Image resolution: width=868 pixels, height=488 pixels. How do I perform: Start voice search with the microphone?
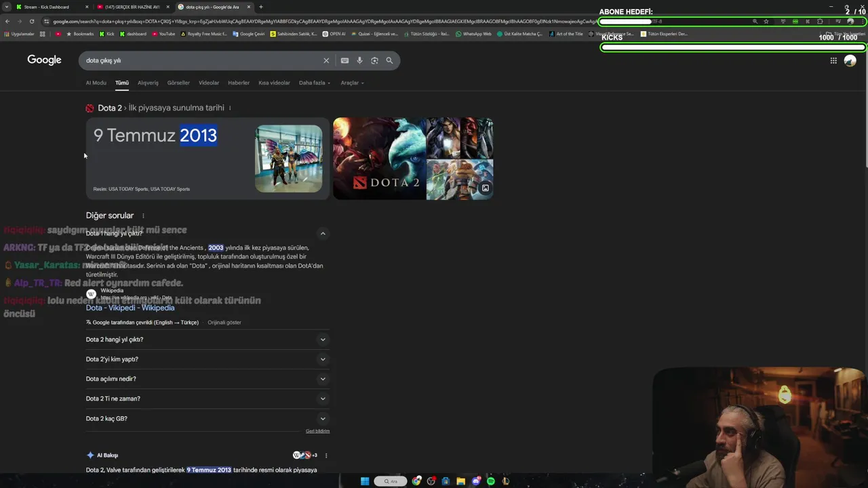point(359,60)
